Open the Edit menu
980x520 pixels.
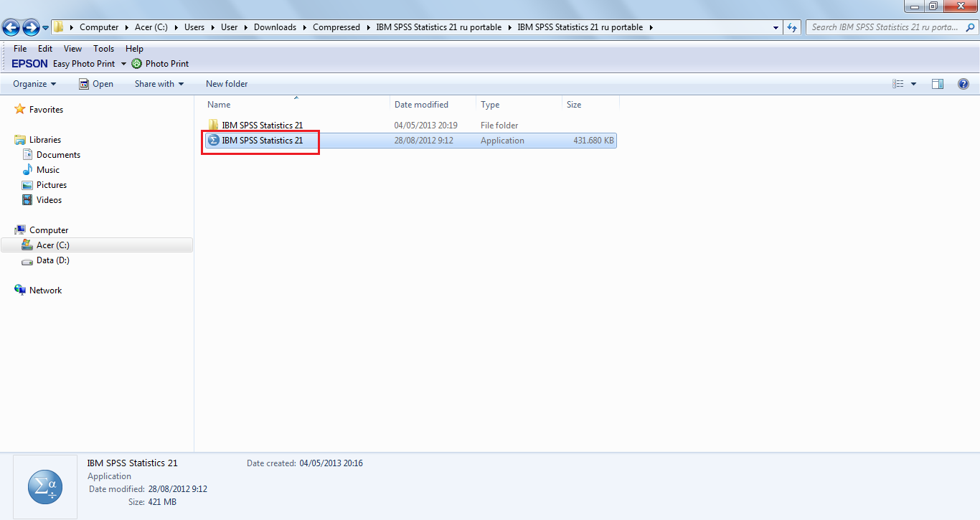pyautogui.click(x=45, y=49)
